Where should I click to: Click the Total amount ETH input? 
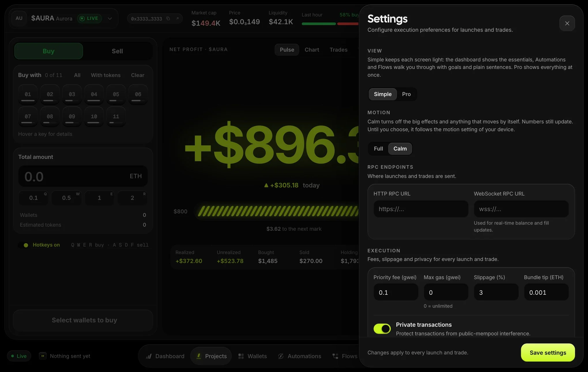[83, 176]
